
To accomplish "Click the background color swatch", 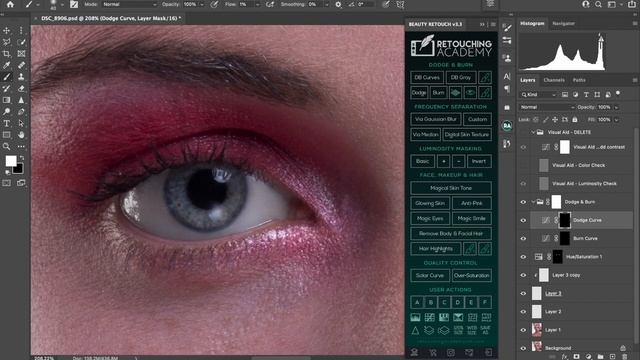I will pyautogui.click(x=18, y=169).
